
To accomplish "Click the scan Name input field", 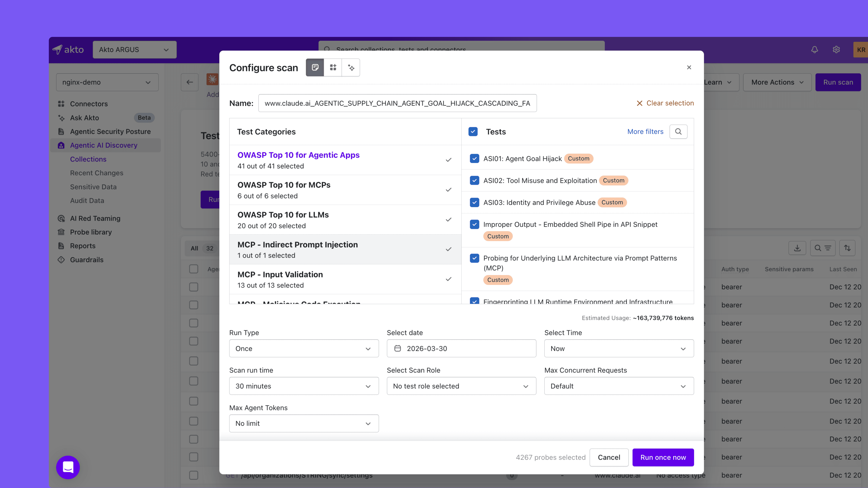I will [397, 103].
